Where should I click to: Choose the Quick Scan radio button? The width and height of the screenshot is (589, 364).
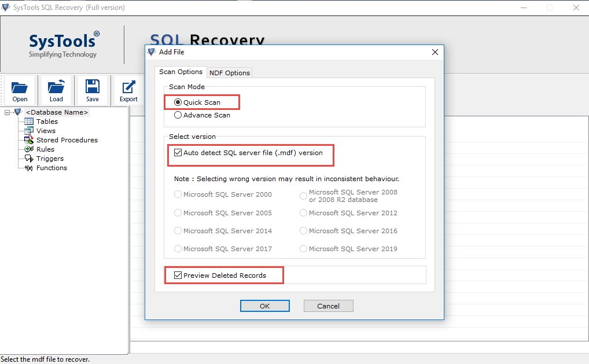pos(178,102)
